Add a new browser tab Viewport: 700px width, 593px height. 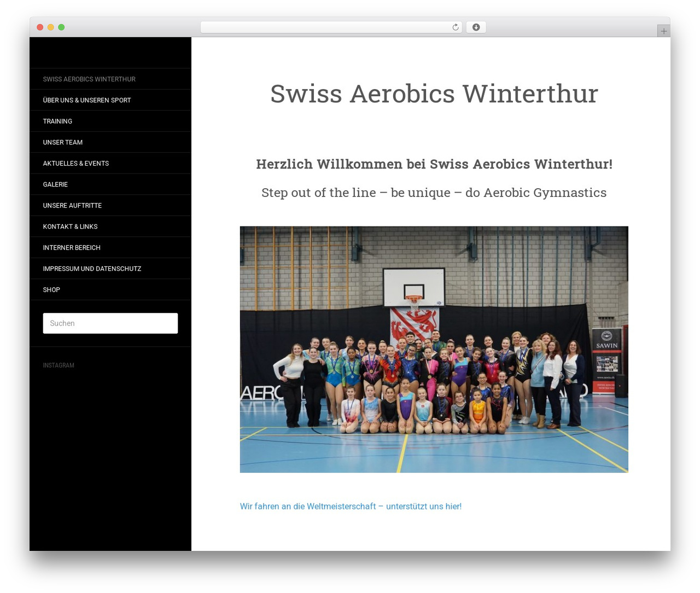(x=663, y=31)
